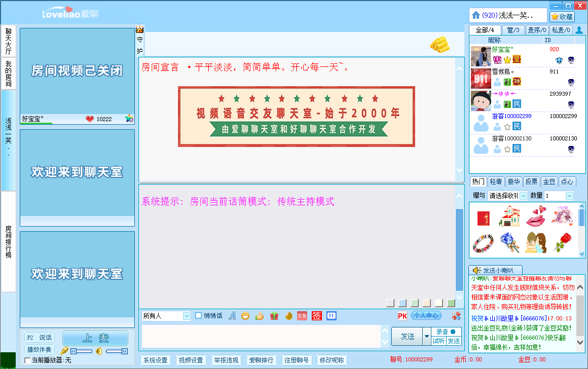The image size is (588, 369).
Task: Click the 发送 send message button
Action: pos(407,337)
